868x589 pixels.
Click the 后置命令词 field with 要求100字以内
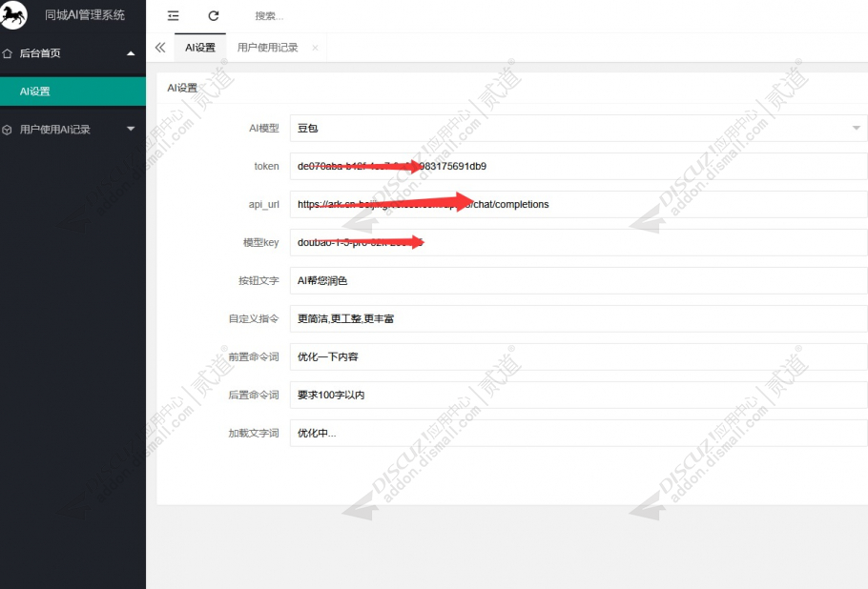pyautogui.click(x=578, y=396)
